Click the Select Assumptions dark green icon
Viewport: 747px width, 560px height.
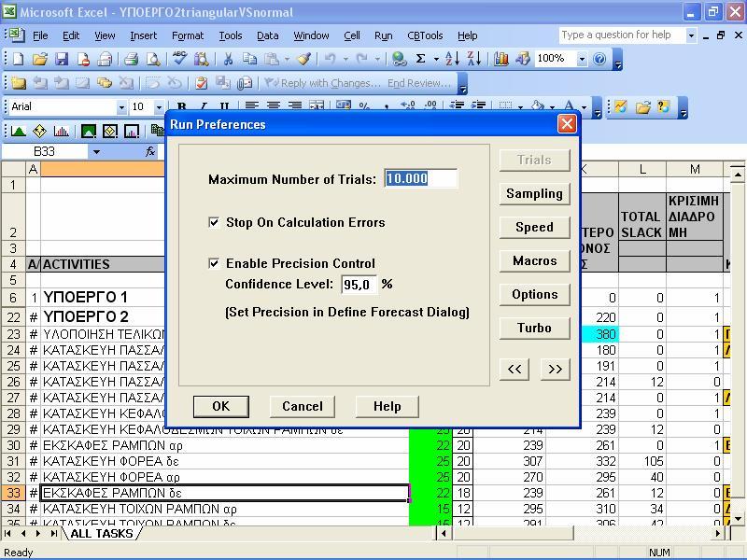tap(89, 131)
